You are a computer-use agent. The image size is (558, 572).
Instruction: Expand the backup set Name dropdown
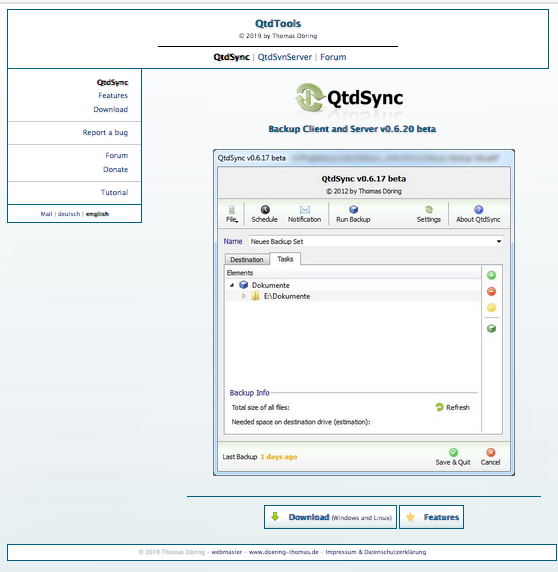(499, 241)
